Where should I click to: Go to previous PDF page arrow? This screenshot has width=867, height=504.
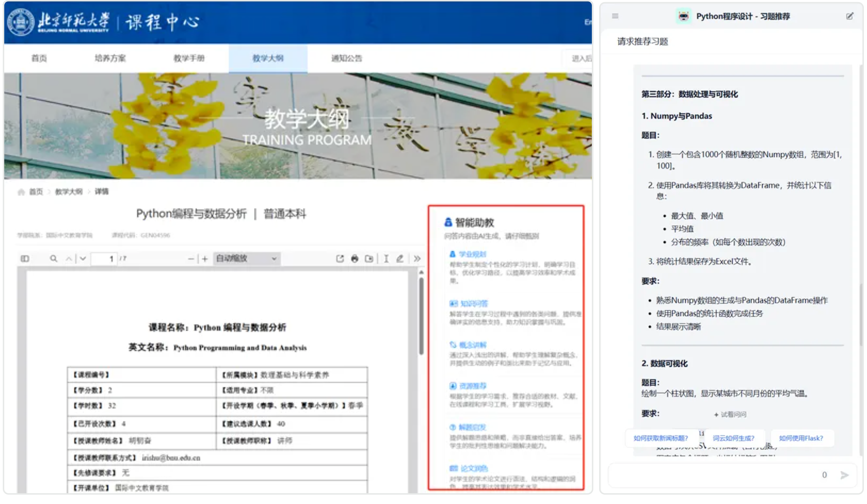coord(69,259)
